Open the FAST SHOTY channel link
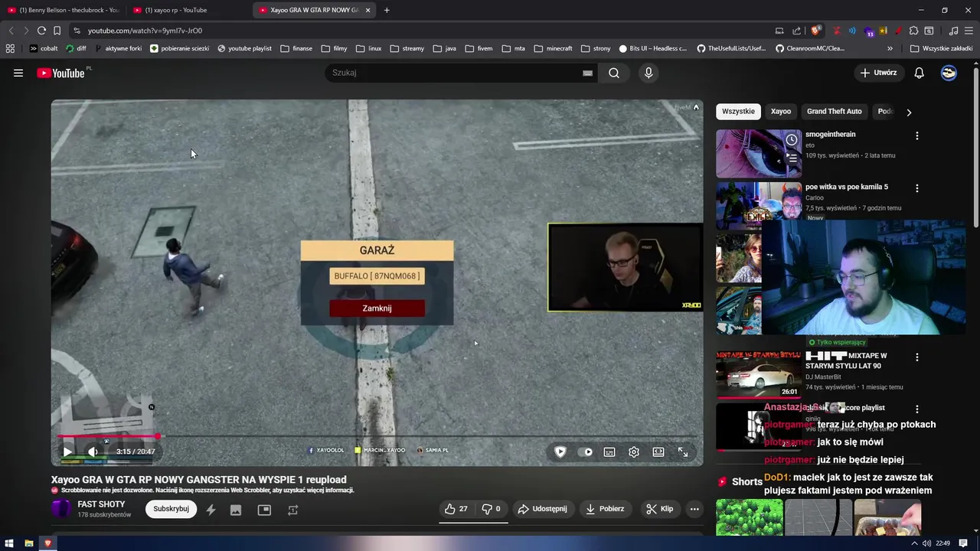Image resolution: width=980 pixels, height=551 pixels. point(101,504)
